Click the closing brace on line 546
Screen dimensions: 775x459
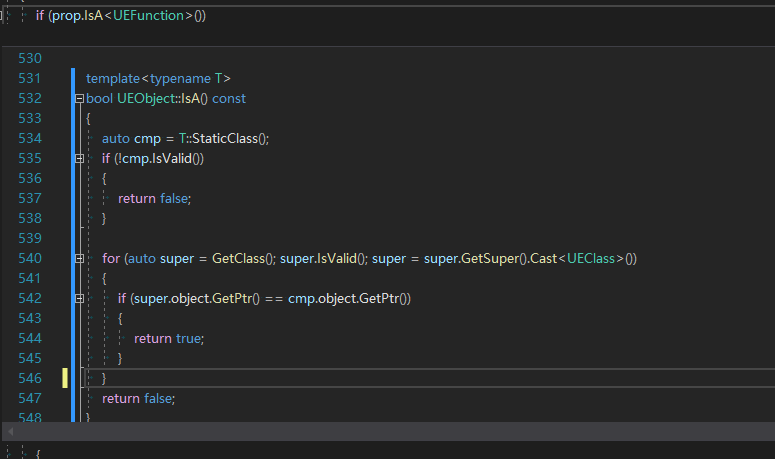pos(104,378)
